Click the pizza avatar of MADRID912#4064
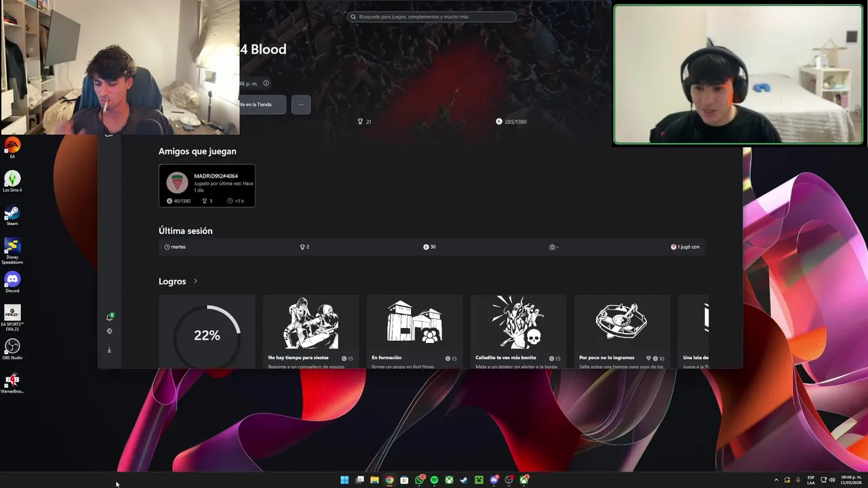Screen dimensions: 868x488 177,182
